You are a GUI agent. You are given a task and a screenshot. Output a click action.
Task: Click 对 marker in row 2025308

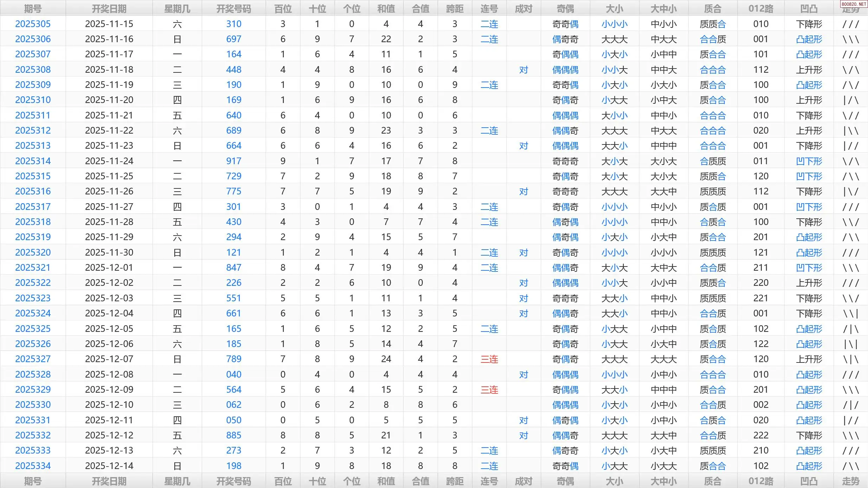[x=524, y=70]
